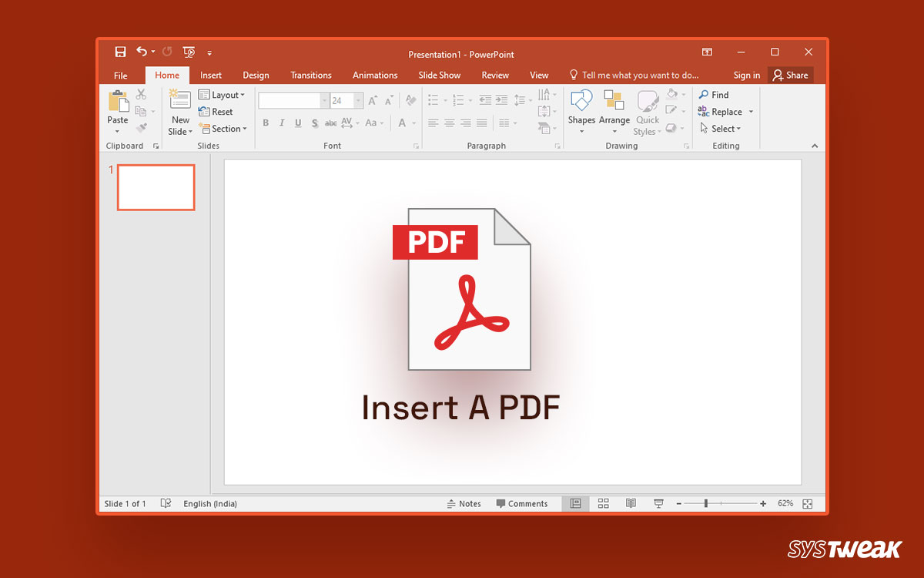This screenshot has height=578, width=924.
Task: Open the Comments pane
Action: (524, 503)
